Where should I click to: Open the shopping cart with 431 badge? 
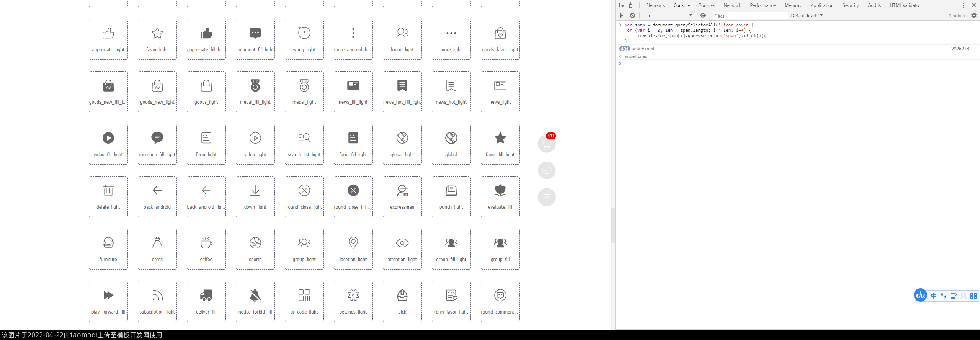click(546, 144)
